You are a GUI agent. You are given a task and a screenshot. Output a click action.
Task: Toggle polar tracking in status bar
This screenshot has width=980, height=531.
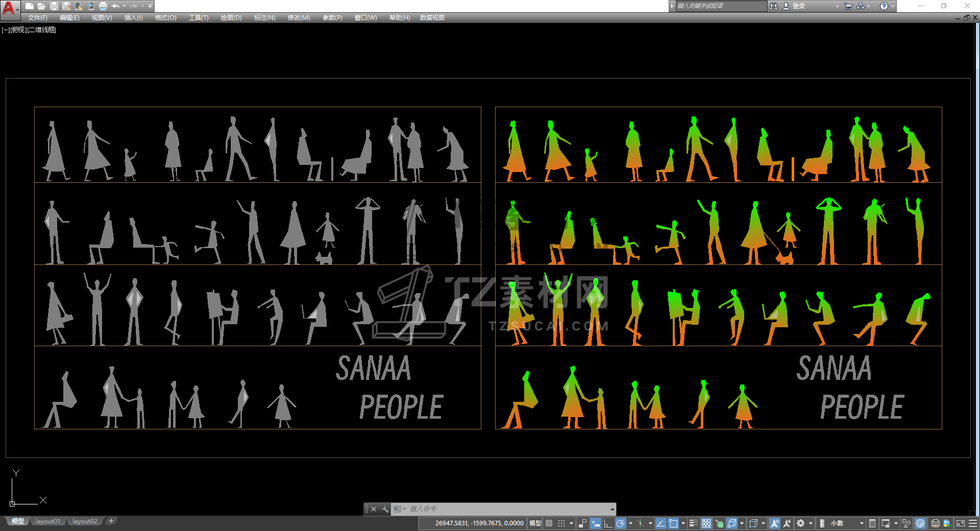[620, 523]
